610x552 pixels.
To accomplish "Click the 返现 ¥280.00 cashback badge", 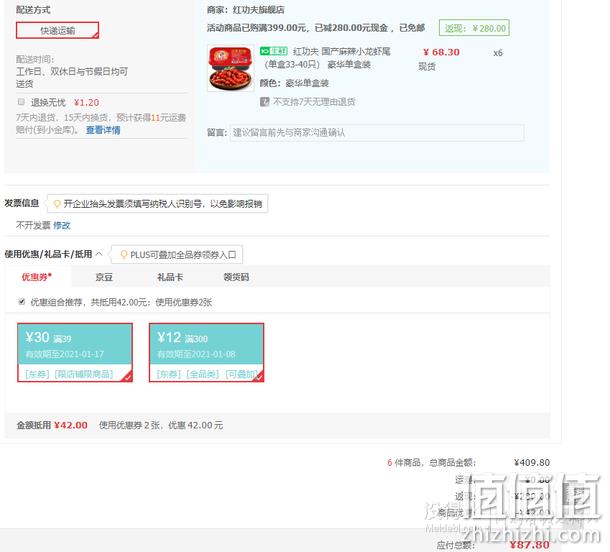I will click(x=474, y=28).
